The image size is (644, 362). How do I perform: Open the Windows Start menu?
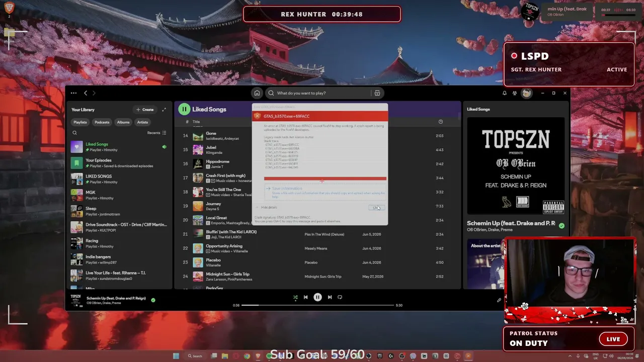point(176,356)
